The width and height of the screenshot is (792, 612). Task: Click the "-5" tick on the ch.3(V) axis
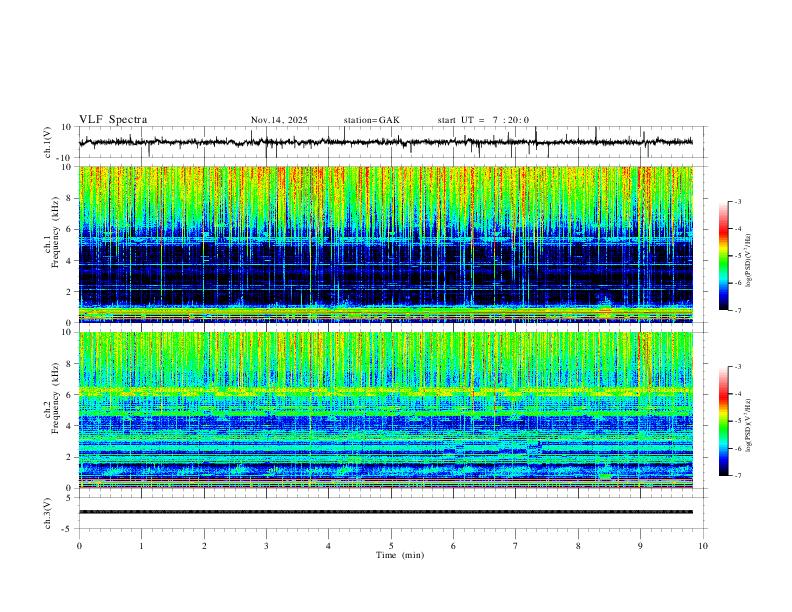pyautogui.click(x=68, y=529)
